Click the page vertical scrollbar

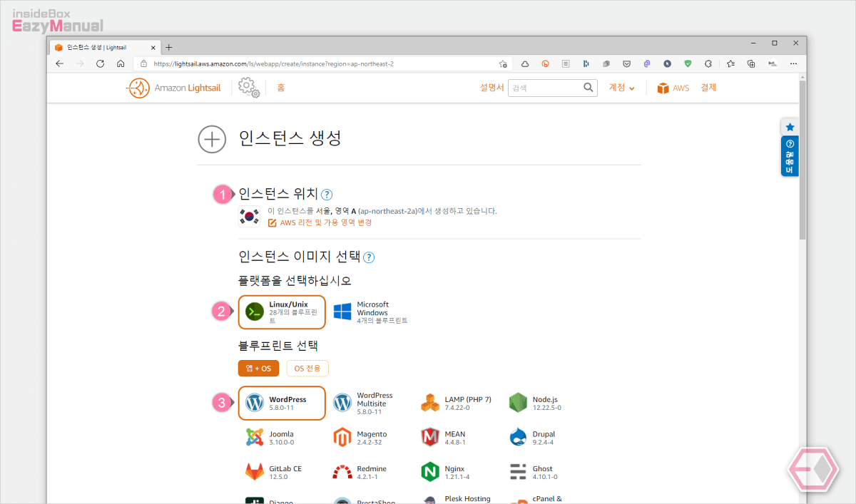(804, 160)
